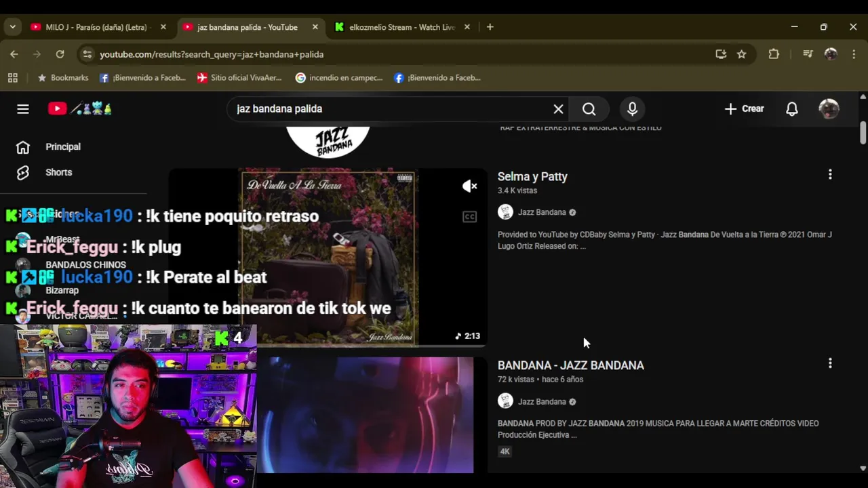868x488 pixels.
Task: Open options menu for Selma y Patty
Action: pos(830,175)
